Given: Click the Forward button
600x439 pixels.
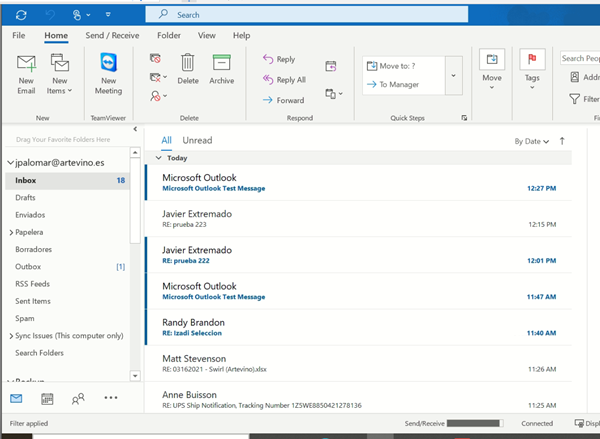Looking at the screenshot, I should (x=283, y=100).
